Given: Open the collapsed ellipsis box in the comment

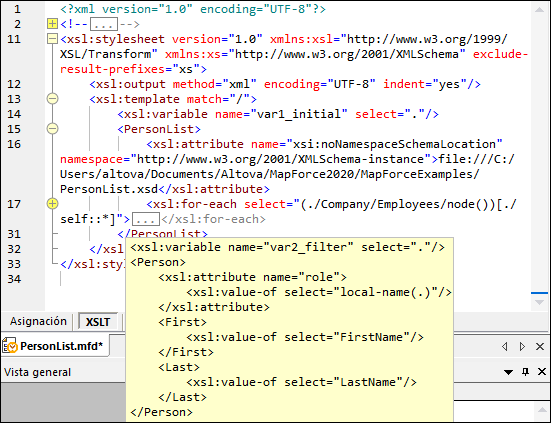Looking at the screenshot, I should tap(104, 24).
